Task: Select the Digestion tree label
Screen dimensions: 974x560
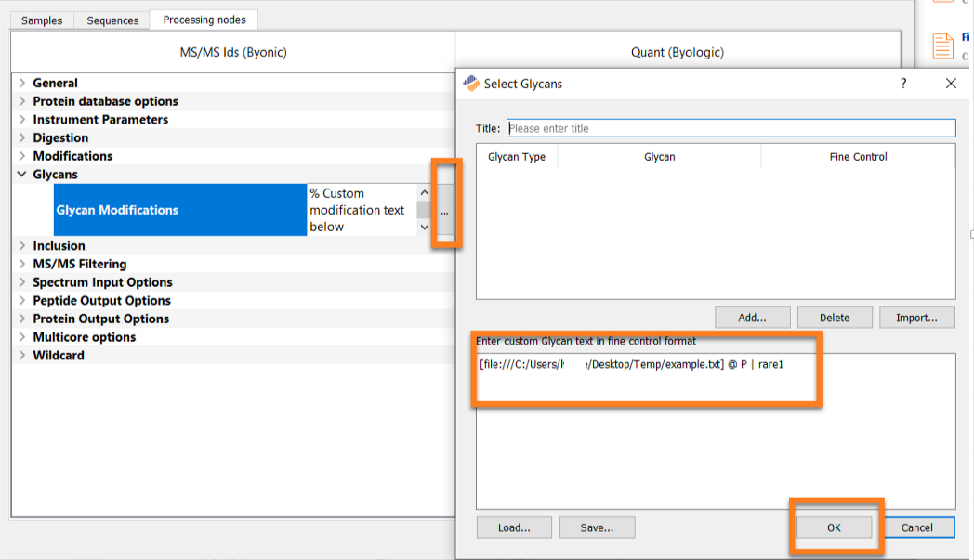Action: [x=61, y=137]
